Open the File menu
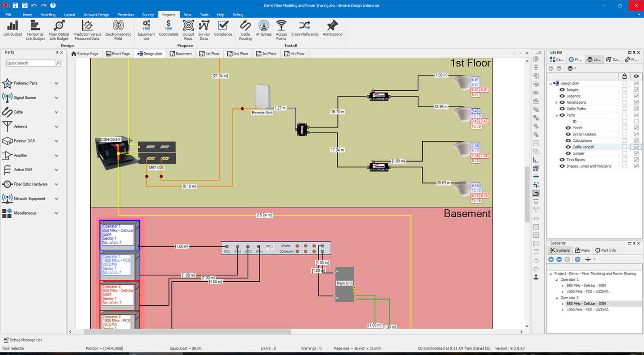 8,15
